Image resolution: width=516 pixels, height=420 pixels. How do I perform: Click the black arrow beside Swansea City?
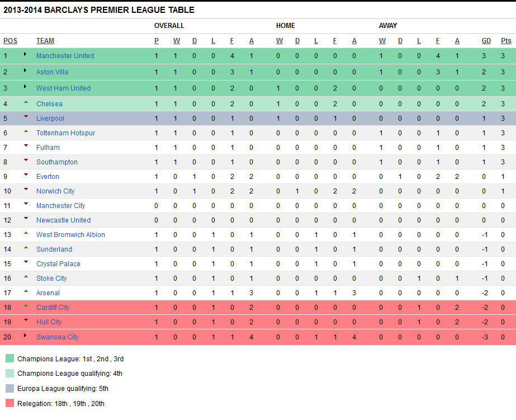point(25,336)
